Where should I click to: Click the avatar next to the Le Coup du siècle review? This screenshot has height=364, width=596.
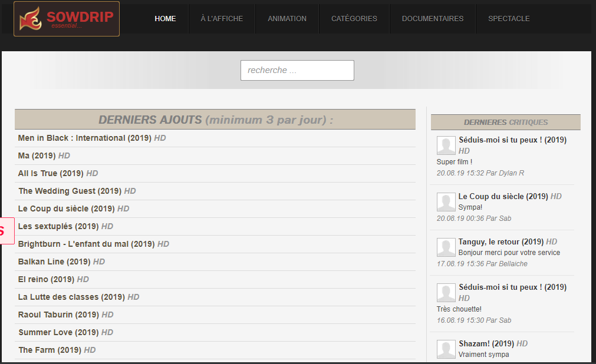[446, 202]
